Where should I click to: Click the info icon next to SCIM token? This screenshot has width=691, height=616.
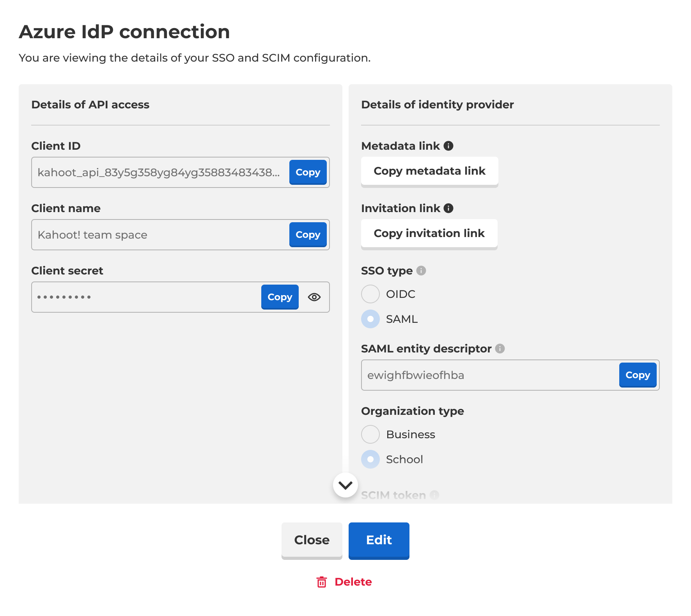pos(435,494)
